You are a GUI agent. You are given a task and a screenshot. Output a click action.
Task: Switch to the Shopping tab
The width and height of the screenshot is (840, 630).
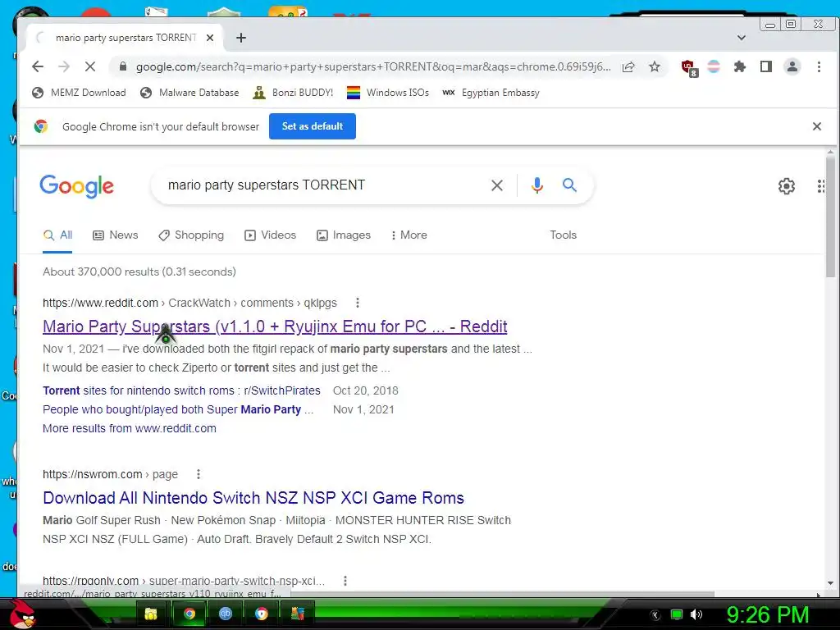click(x=191, y=235)
